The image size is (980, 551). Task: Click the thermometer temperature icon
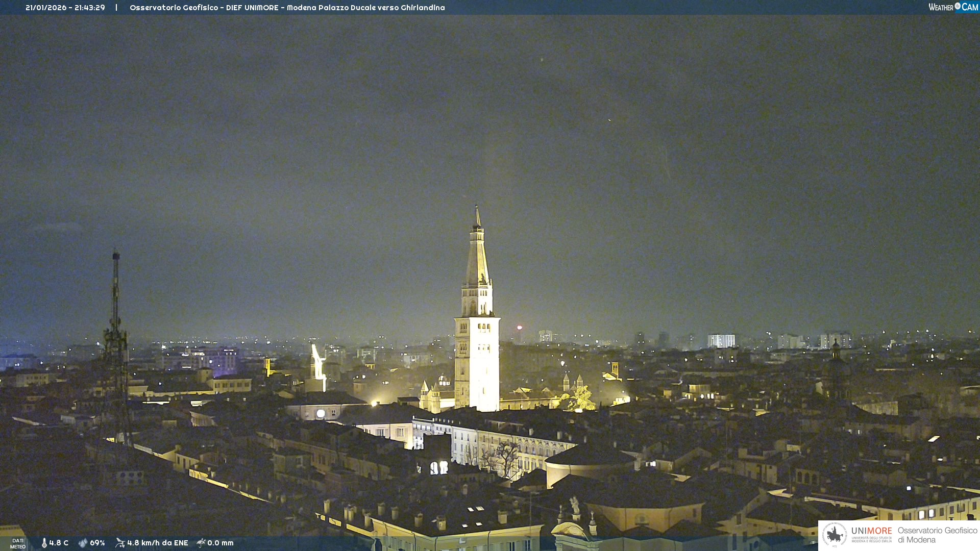pyautogui.click(x=44, y=543)
